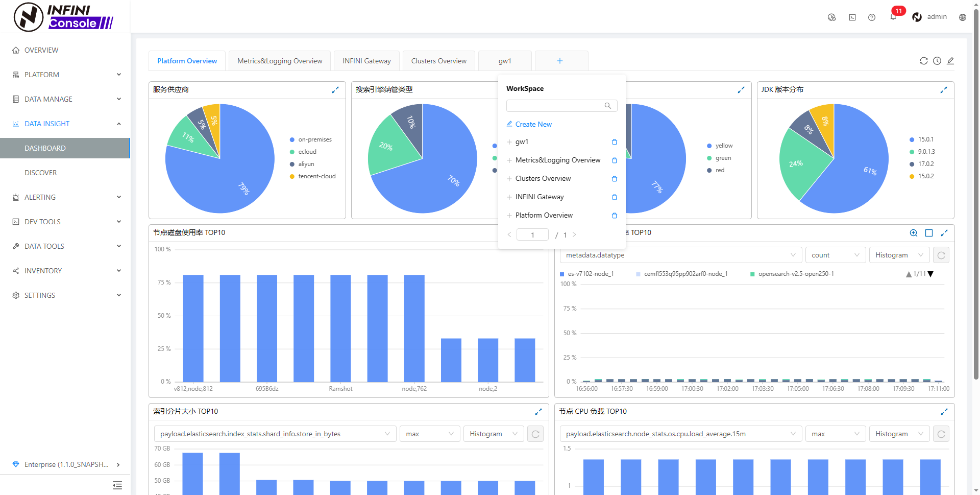
Task: Open the dashboard time range clock icon
Action: pos(937,61)
